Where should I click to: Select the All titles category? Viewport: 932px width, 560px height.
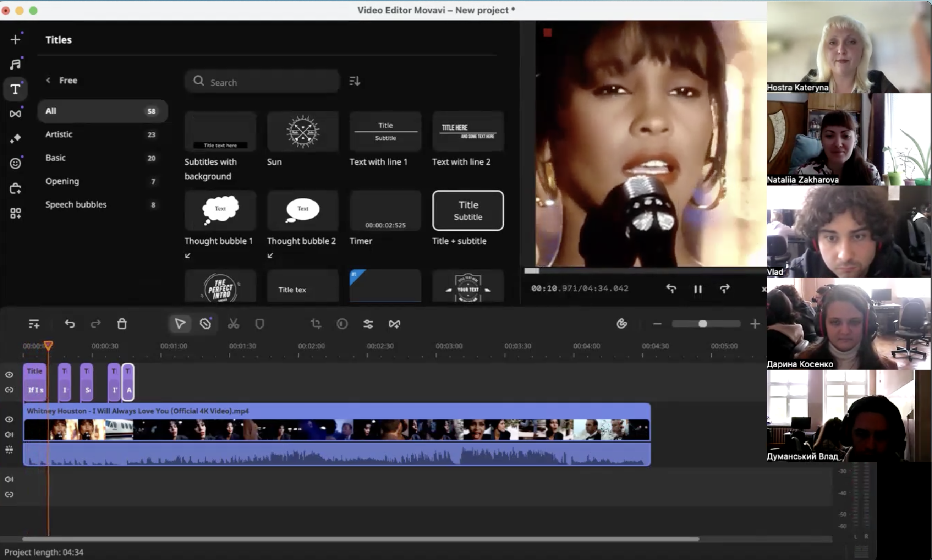click(102, 111)
